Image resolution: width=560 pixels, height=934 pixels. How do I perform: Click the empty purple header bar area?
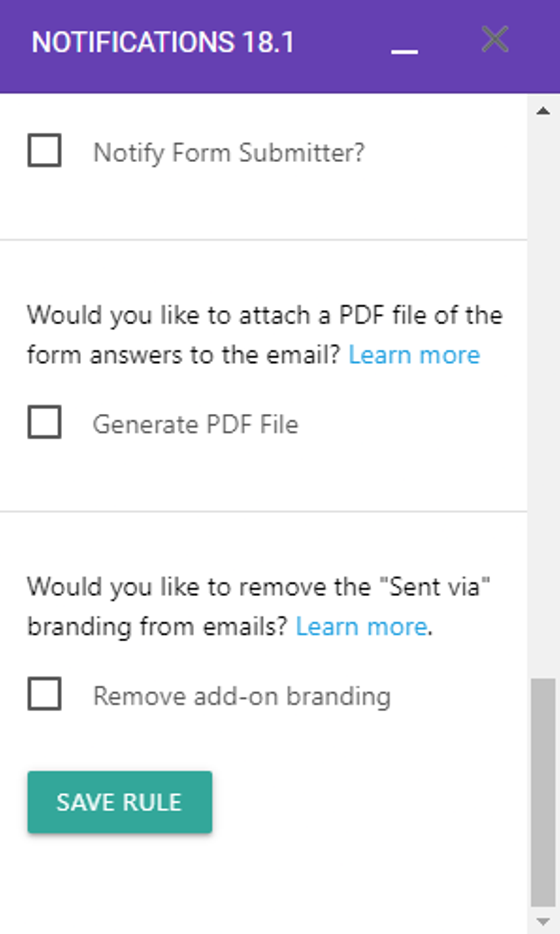(x=342, y=74)
